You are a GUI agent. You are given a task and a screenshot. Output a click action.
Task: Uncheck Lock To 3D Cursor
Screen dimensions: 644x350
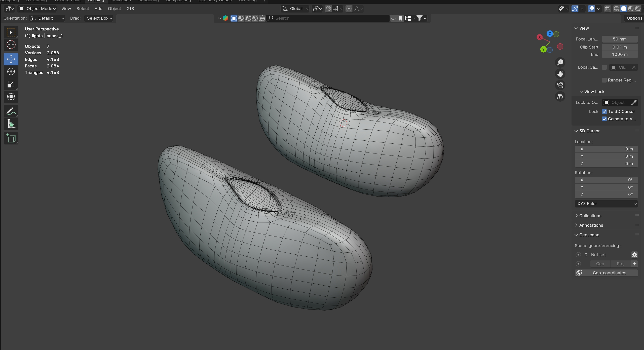click(x=604, y=111)
